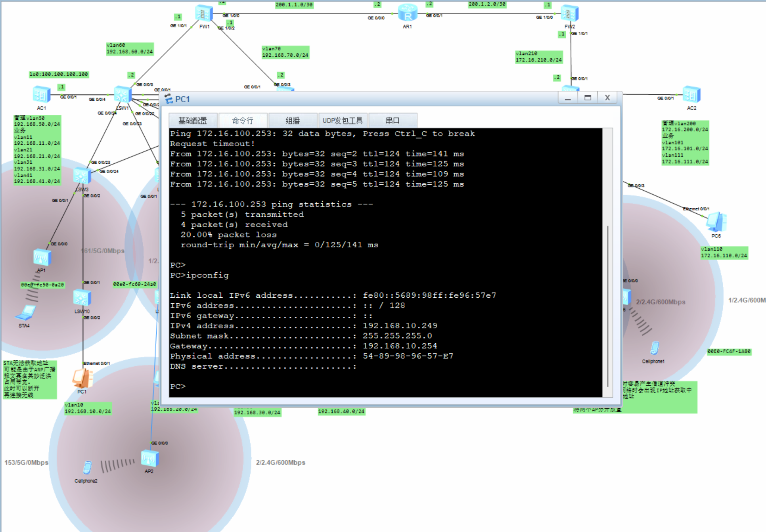Click the LSW10 switch icon
Image resolution: width=766 pixels, height=532 pixels.
point(82,298)
